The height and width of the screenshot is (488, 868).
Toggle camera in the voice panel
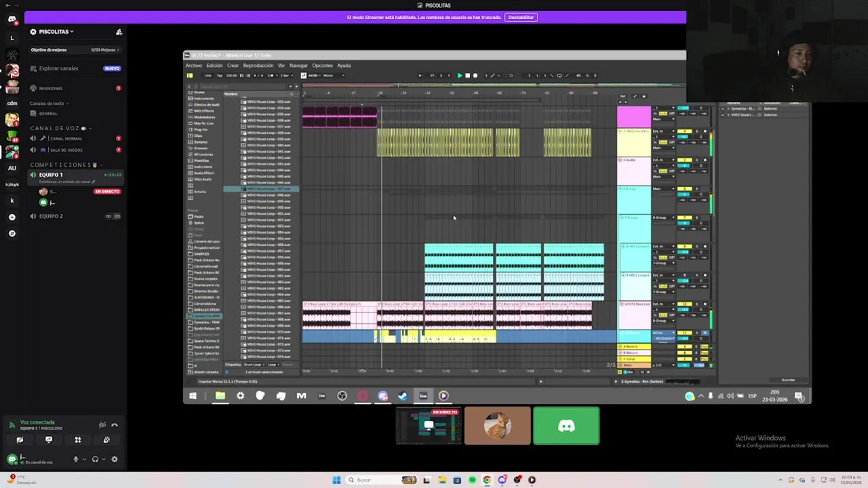point(20,440)
